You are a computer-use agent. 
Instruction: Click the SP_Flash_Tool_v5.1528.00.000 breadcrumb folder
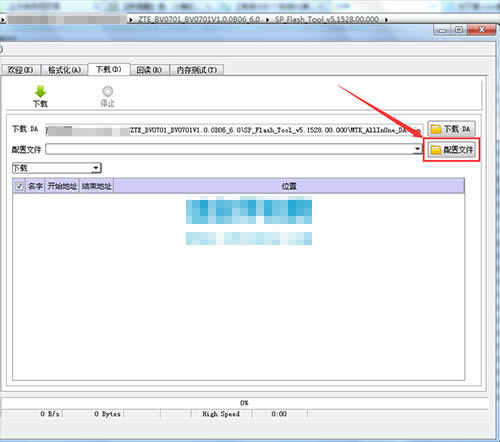pyautogui.click(x=327, y=20)
